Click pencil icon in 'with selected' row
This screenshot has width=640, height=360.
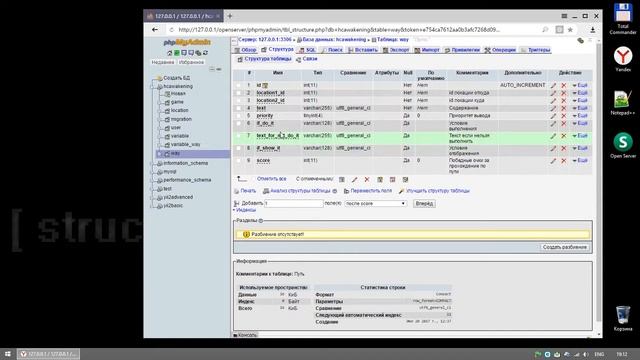pos(354,180)
